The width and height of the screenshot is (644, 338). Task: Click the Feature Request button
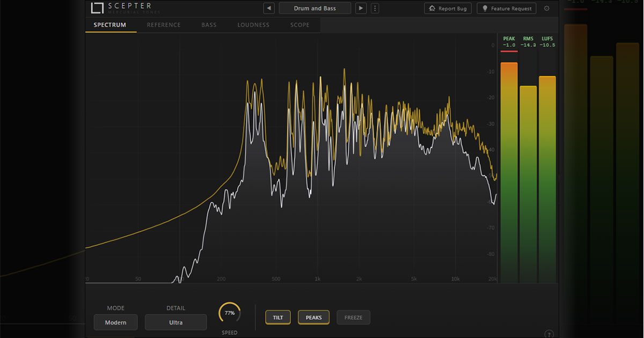pyautogui.click(x=506, y=9)
